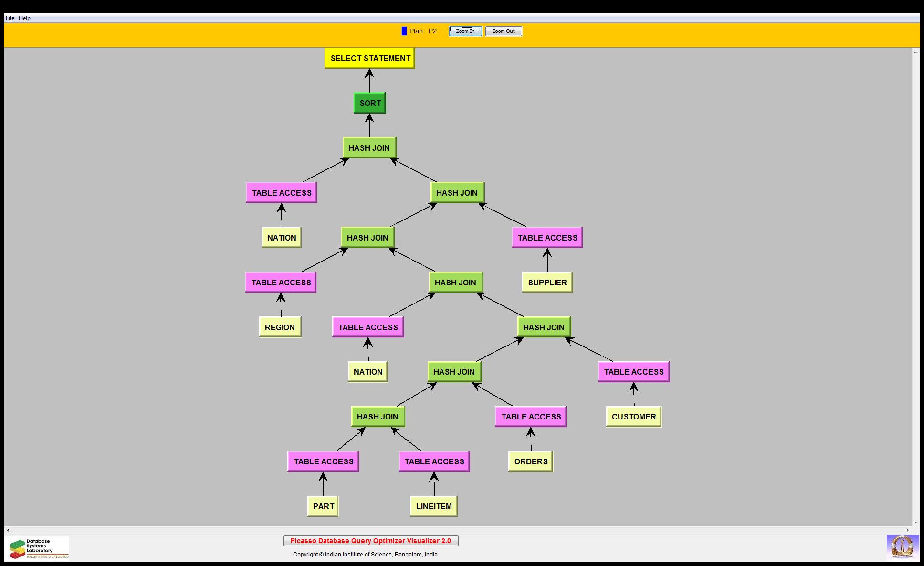Click the Indian Institute of Science emblem
This screenshot has width=924, height=566.
[x=902, y=547]
